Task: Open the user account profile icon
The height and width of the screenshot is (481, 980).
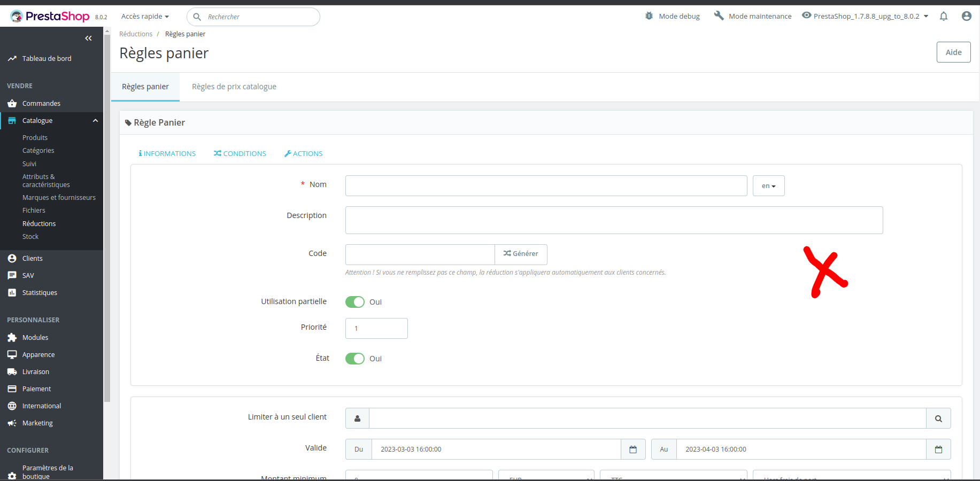Action: click(967, 16)
